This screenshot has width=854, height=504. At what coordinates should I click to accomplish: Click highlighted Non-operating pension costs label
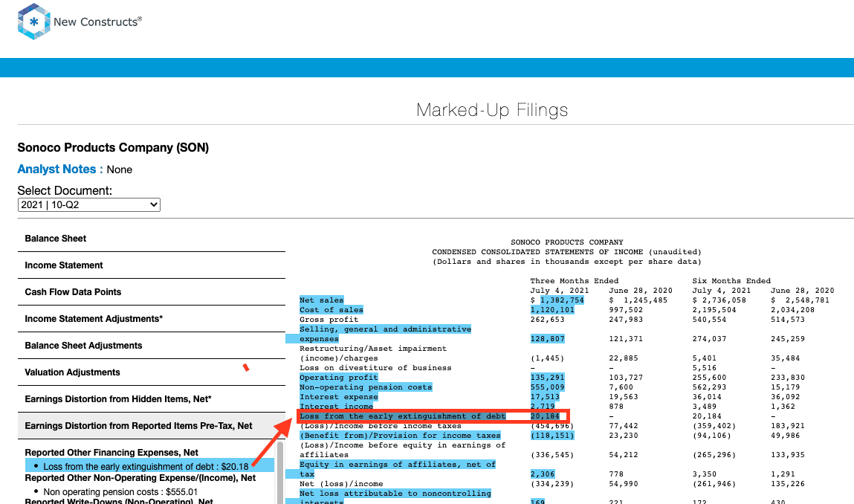click(366, 387)
